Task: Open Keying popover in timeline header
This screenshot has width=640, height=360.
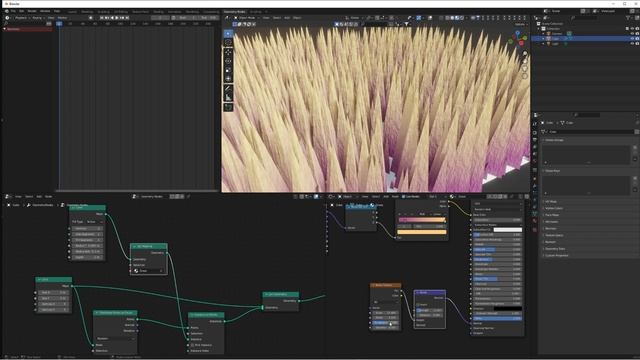Action: [x=38, y=18]
